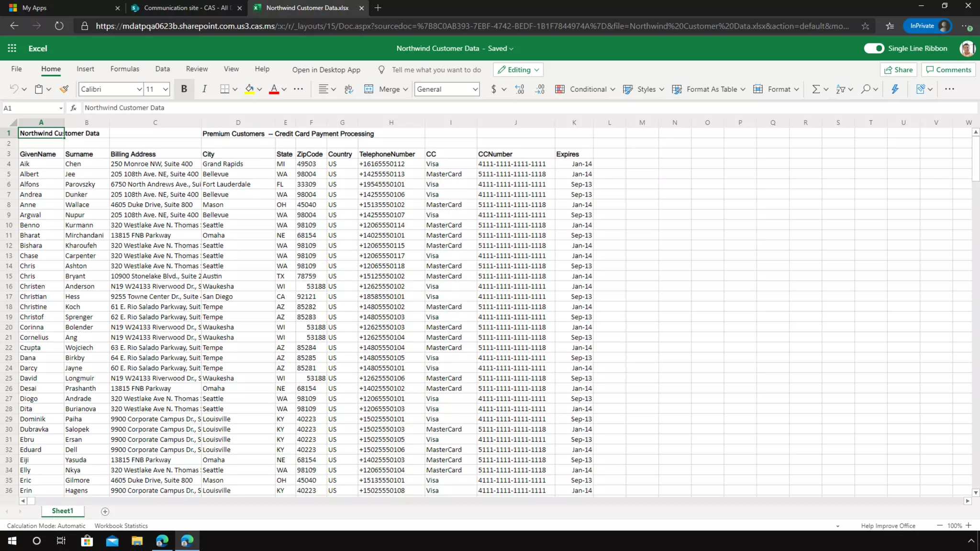Screen dimensions: 980x551
Task: Toggle bold formatting button
Action: tap(184, 89)
